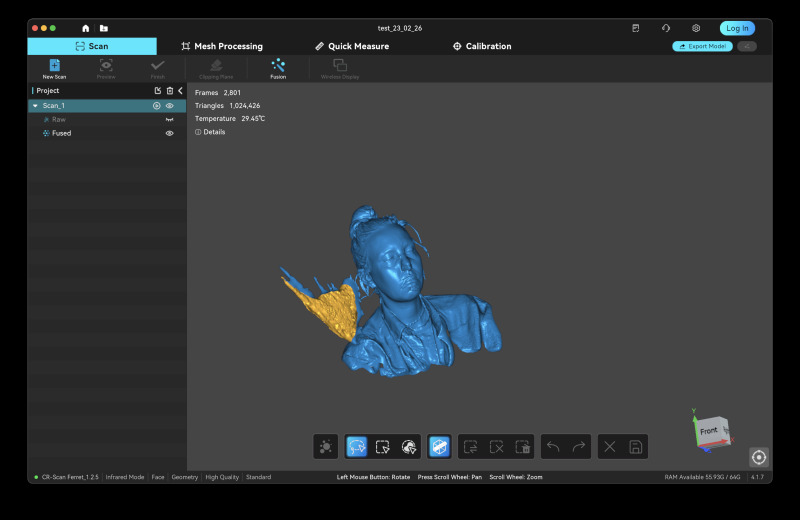
Task: Click the Cancel X icon in bottom toolbar
Action: click(x=610, y=447)
